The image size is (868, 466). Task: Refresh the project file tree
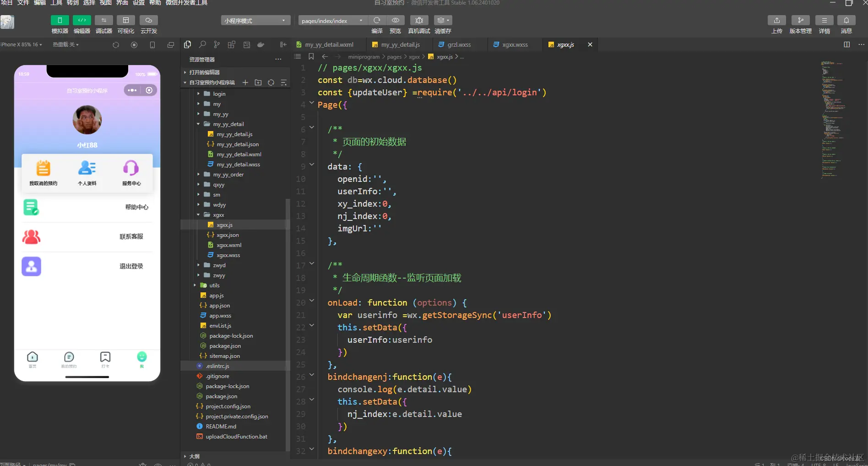pos(271,82)
